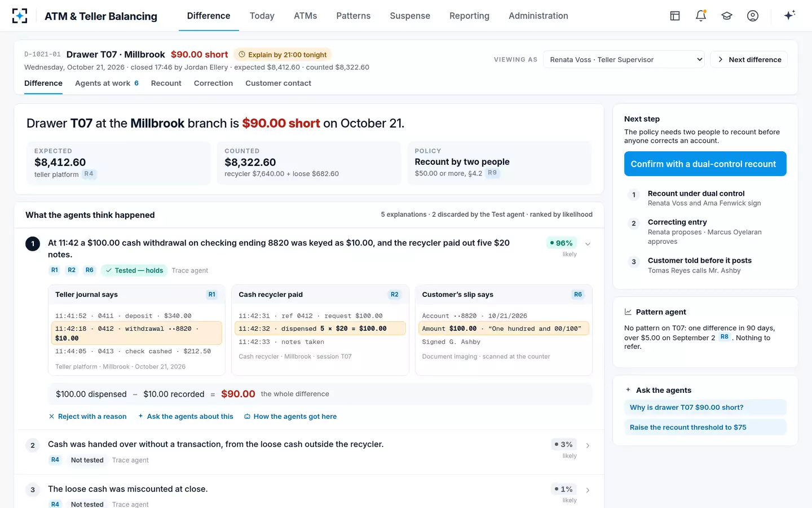Image resolution: width=812 pixels, height=508 pixels.
Task: Click the highlighted 11:42:18 withdrawal journal row
Action: (x=136, y=333)
